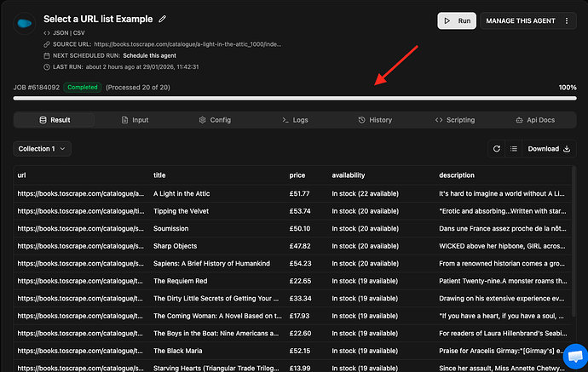Click the job progress bar
The image size is (588, 372).
[x=295, y=99]
